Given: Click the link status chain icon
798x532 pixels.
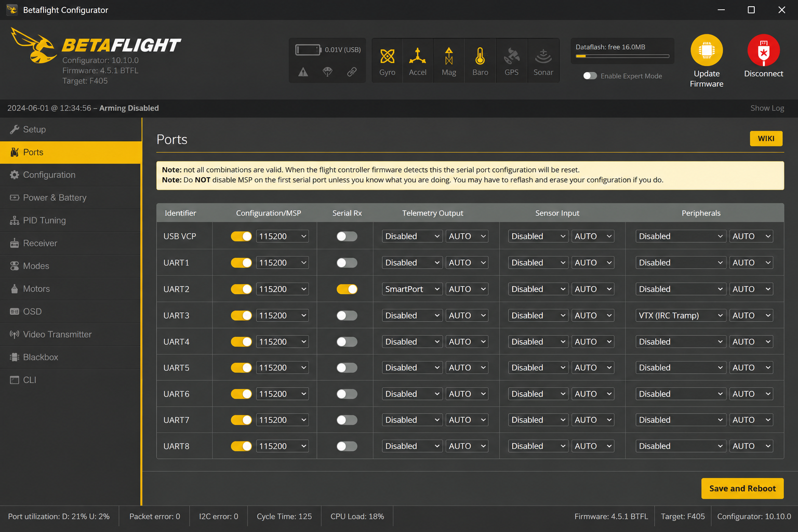Looking at the screenshot, I should coord(352,72).
